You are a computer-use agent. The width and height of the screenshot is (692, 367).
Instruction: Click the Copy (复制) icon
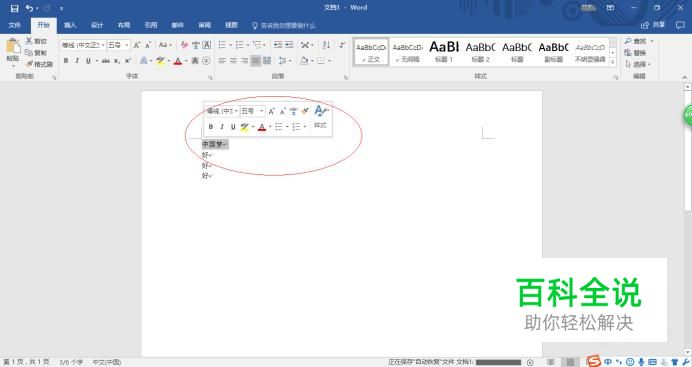(29, 52)
